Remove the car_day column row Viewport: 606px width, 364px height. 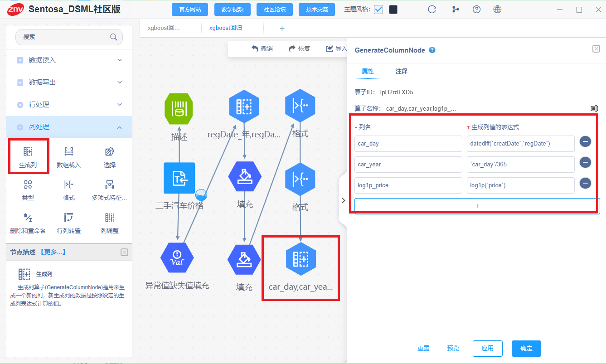tap(585, 141)
